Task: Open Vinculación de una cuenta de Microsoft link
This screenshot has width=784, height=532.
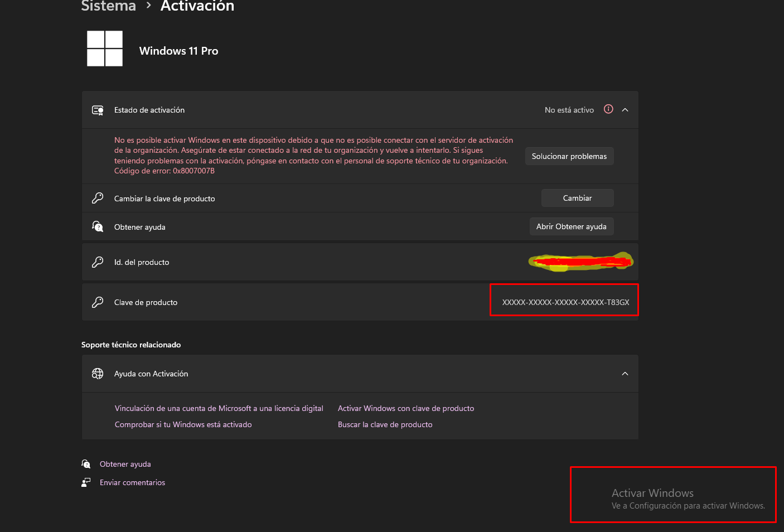Action: pyautogui.click(x=219, y=408)
